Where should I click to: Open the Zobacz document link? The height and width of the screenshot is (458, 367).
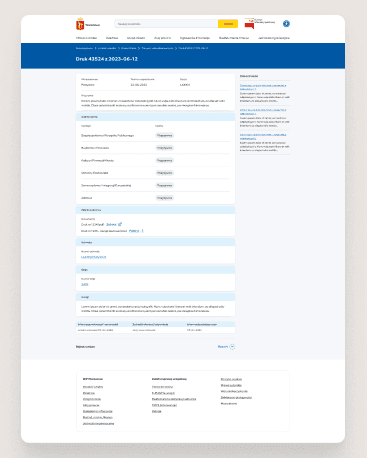(111, 224)
